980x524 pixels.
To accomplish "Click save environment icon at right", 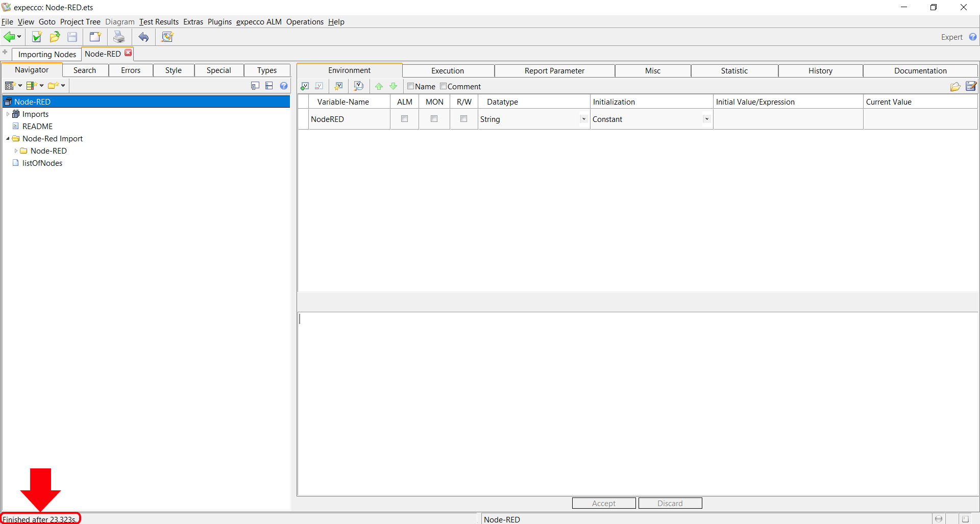I will tap(971, 86).
